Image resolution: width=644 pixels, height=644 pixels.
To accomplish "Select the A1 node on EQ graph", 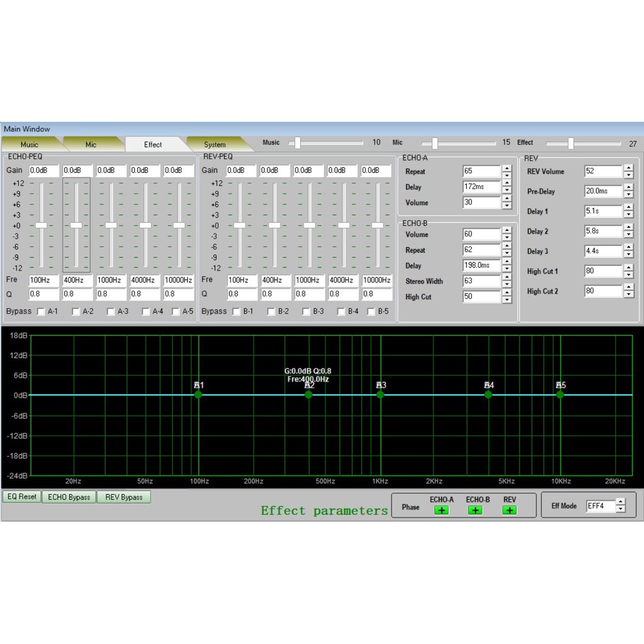I will [x=198, y=394].
